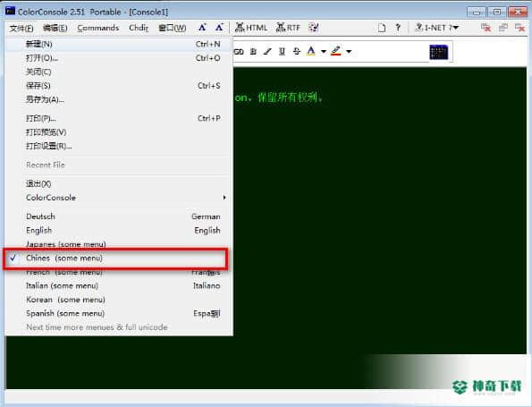The image size is (532, 407).
Task: Maximize the ColorConsole window
Action: [x=497, y=13]
